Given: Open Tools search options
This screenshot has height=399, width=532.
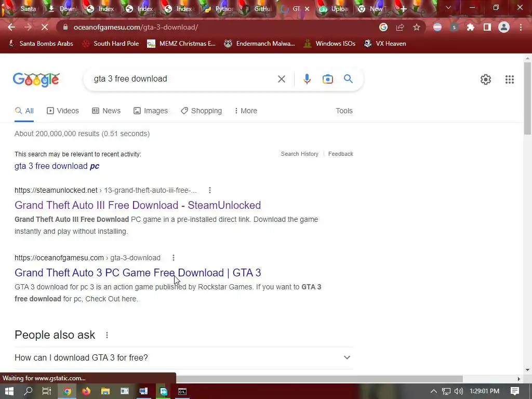Looking at the screenshot, I should point(344,111).
